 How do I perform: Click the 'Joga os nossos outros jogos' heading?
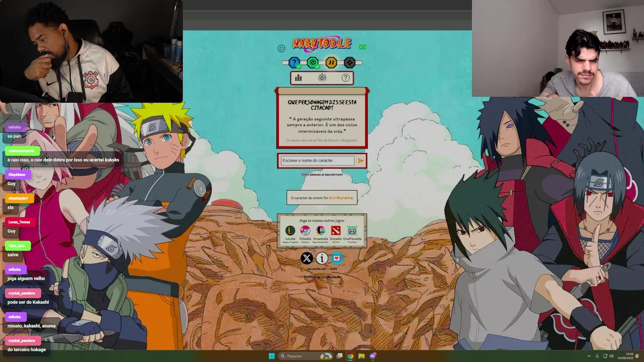point(322,220)
